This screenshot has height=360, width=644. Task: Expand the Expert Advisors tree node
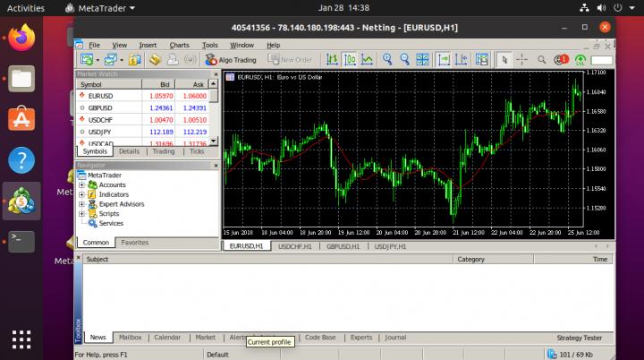(x=81, y=204)
